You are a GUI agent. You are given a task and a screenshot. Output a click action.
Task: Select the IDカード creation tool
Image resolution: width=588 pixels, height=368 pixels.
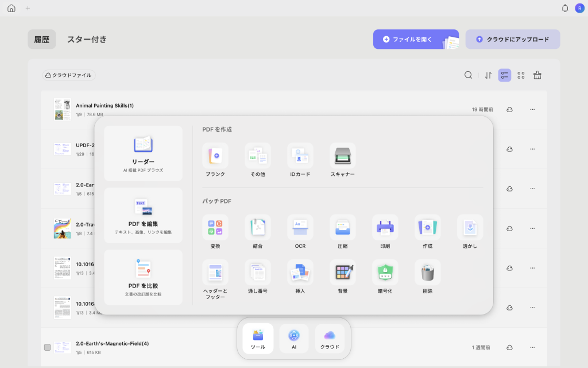pos(300,160)
